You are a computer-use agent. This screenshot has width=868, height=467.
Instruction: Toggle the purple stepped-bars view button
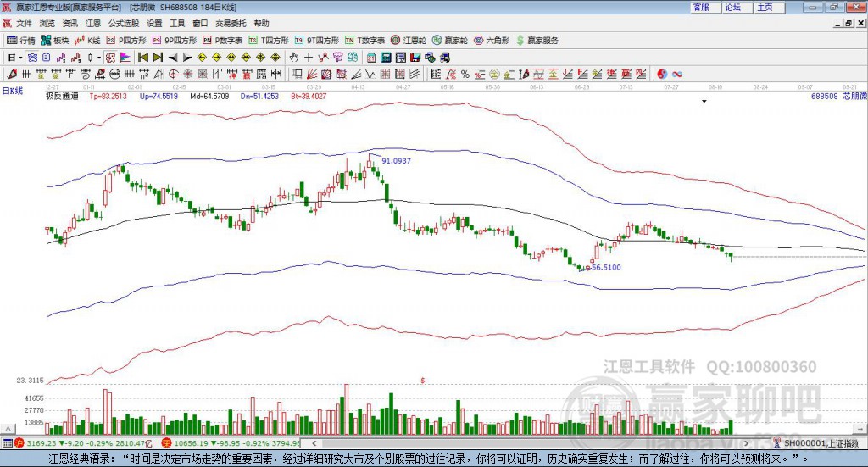[x=61, y=58]
